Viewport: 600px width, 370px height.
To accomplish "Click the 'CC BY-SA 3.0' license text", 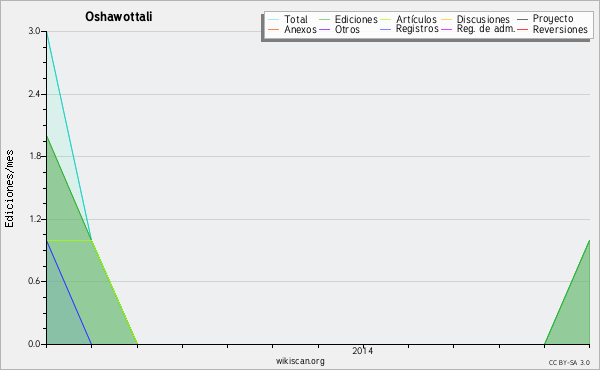I will (569, 363).
